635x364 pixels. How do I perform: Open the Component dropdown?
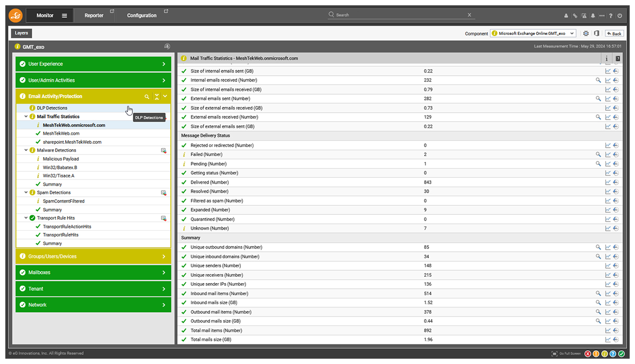coord(533,33)
